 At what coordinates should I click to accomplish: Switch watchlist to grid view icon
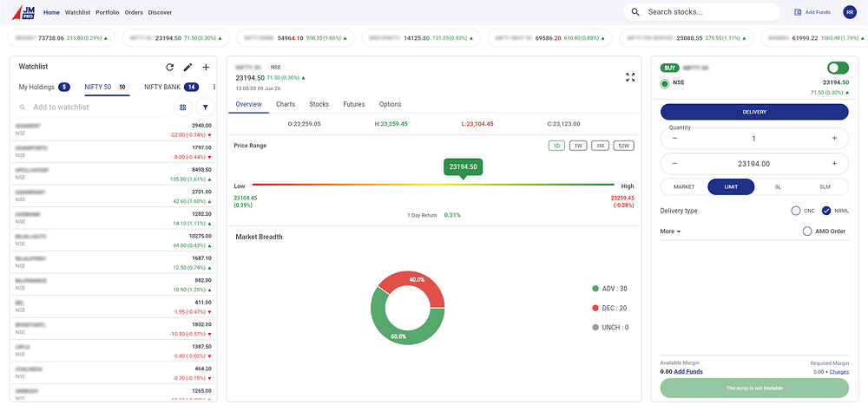click(182, 108)
